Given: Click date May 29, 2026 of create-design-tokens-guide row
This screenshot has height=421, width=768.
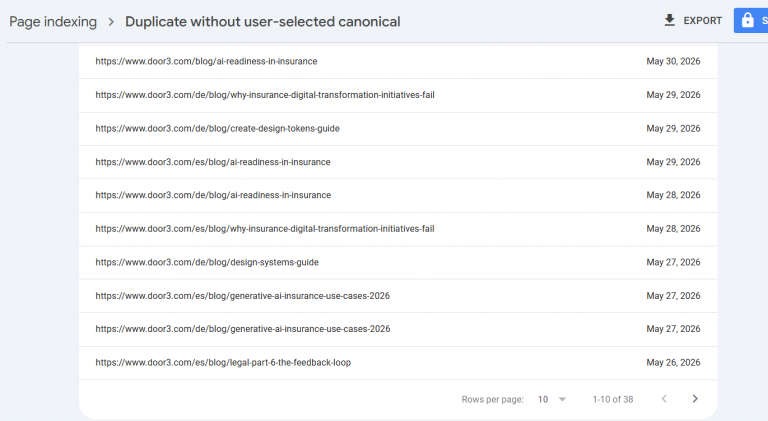Looking at the screenshot, I should [x=673, y=128].
